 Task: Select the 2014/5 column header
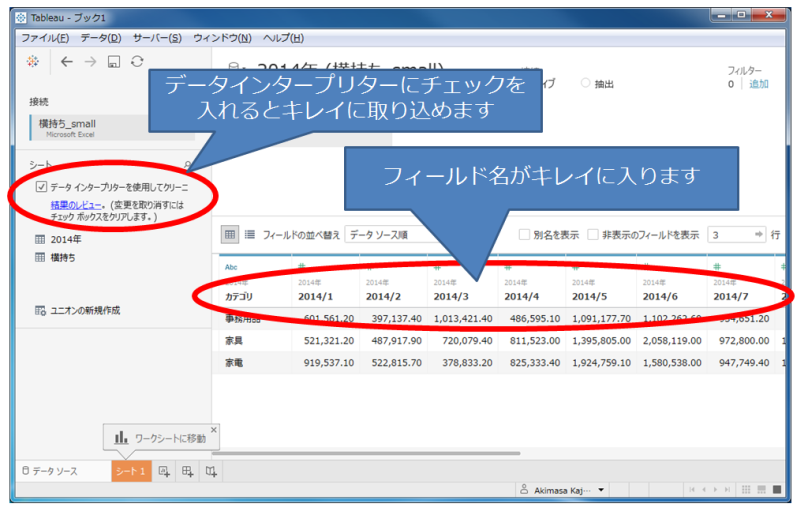coord(589,296)
